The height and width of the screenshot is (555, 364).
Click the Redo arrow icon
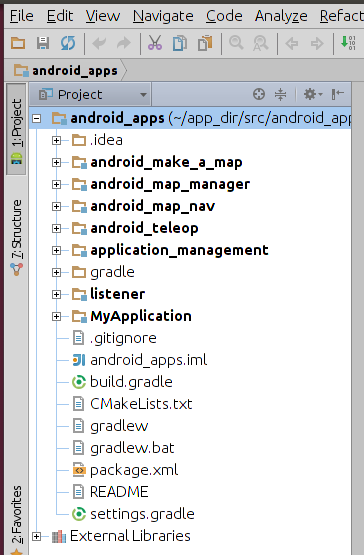pos(124,44)
